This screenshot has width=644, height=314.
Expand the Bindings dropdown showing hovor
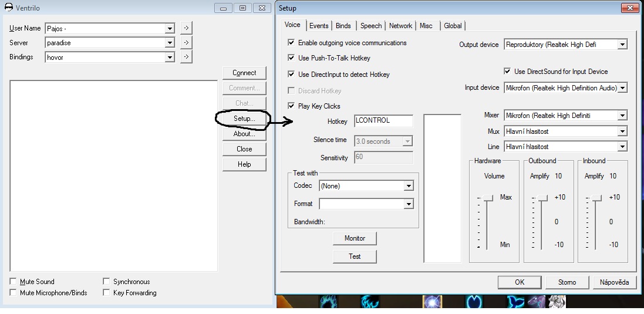pos(170,58)
